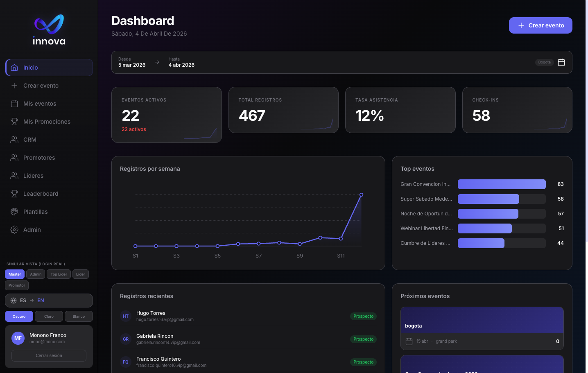Open Admin from sidebar
Viewport: 588px width, 373px height.
[49, 230]
